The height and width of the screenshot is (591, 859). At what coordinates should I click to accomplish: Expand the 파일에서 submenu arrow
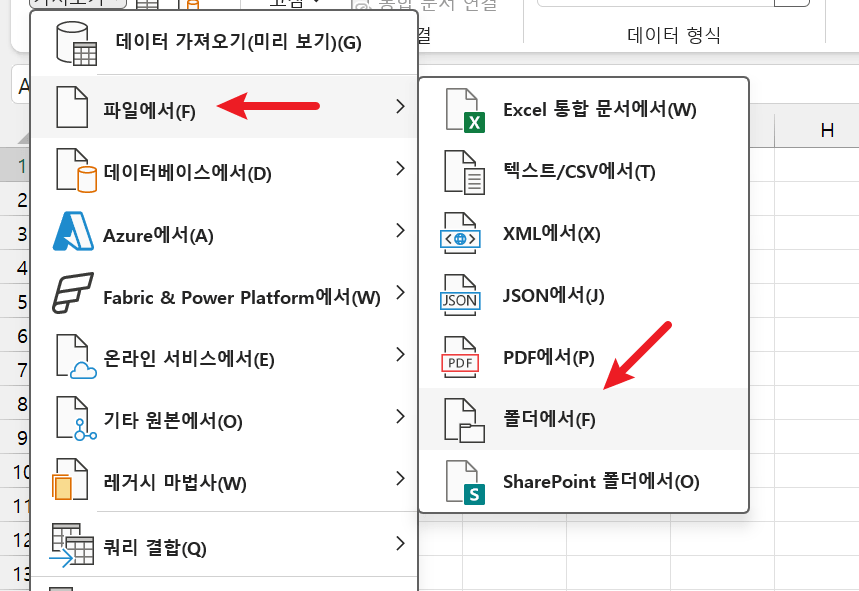pyautogui.click(x=400, y=106)
